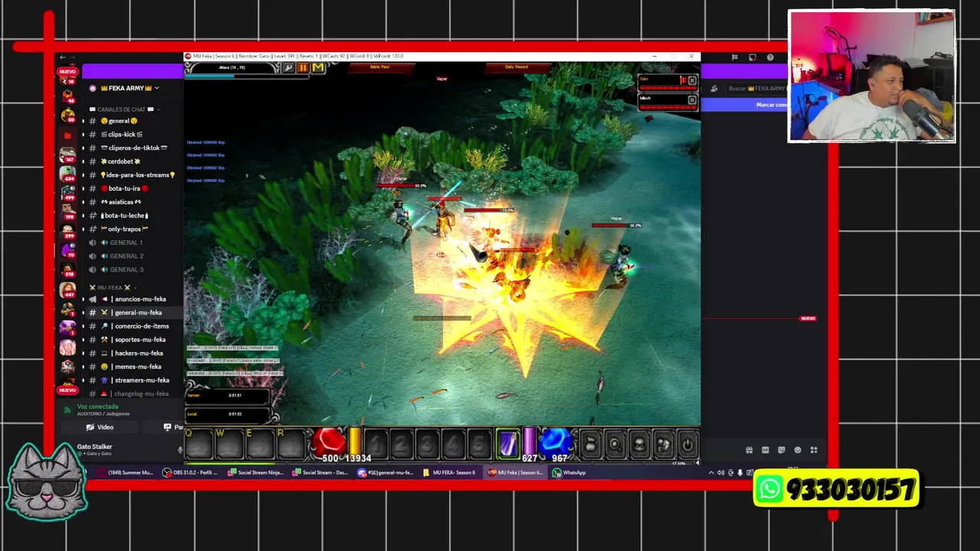Activate the W skill slot
The width and height of the screenshot is (980, 551).
pos(230,443)
